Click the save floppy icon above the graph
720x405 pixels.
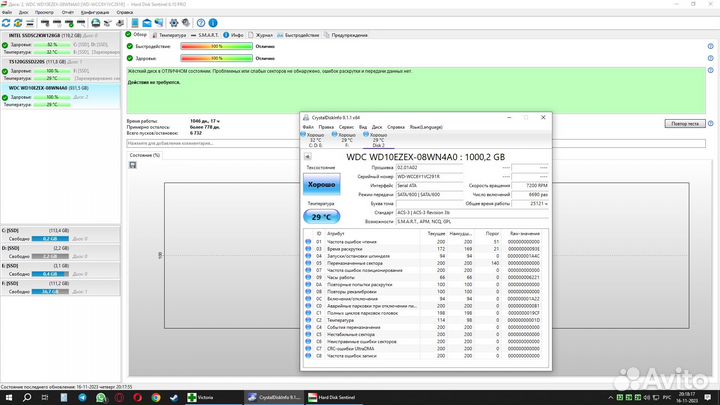(x=133, y=165)
